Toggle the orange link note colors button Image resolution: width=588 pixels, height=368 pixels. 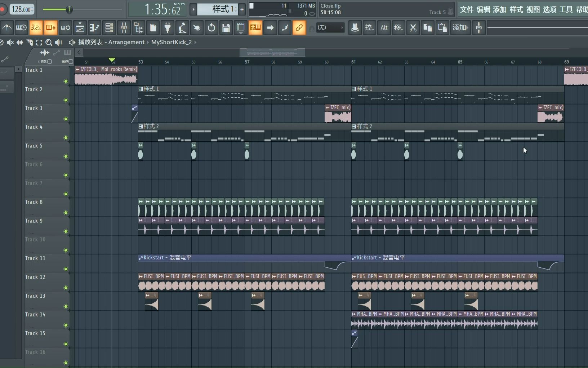299,28
